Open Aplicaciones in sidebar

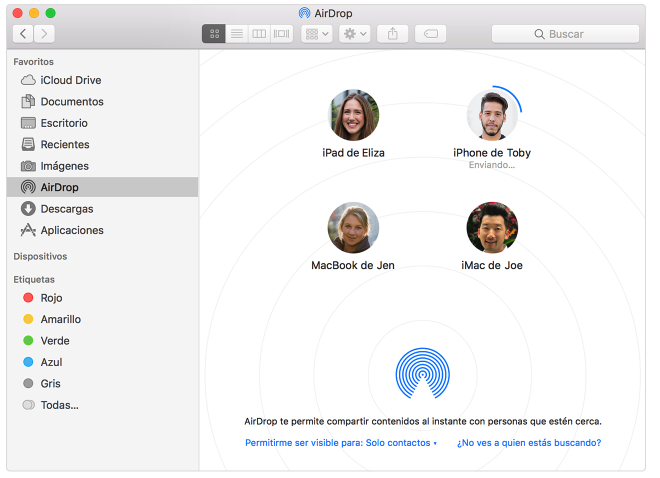coord(103,230)
